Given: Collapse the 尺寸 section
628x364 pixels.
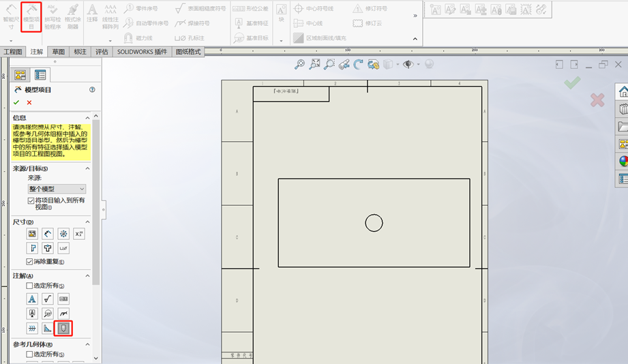Looking at the screenshot, I should point(87,222).
